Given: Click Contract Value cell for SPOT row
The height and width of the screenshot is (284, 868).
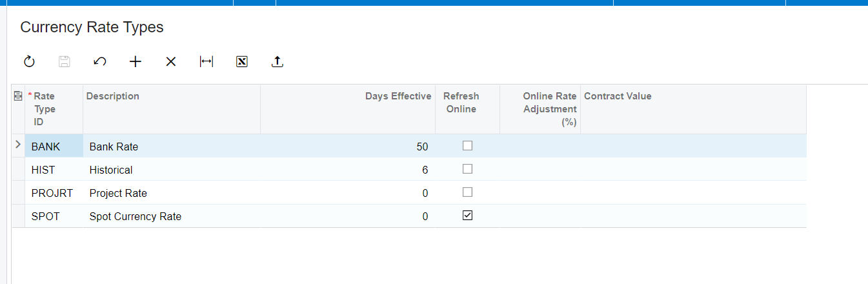Looking at the screenshot, I should click(693, 216).
